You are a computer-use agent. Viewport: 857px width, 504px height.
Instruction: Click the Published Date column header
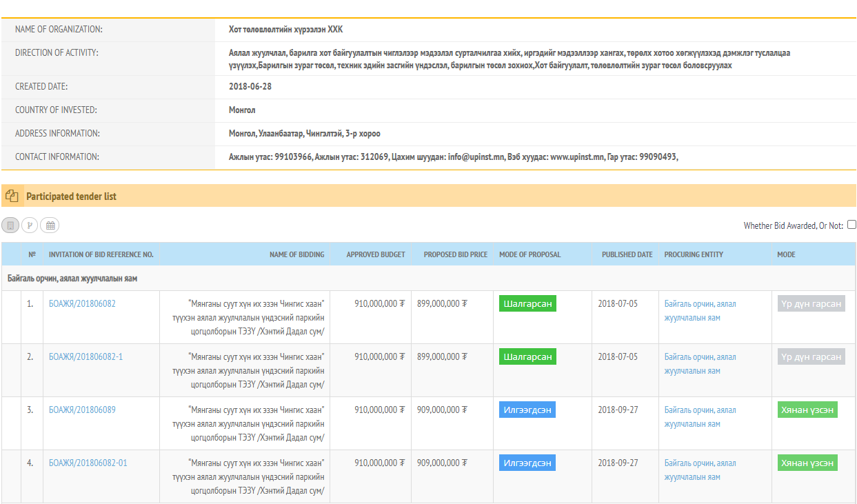pos(627,254)
